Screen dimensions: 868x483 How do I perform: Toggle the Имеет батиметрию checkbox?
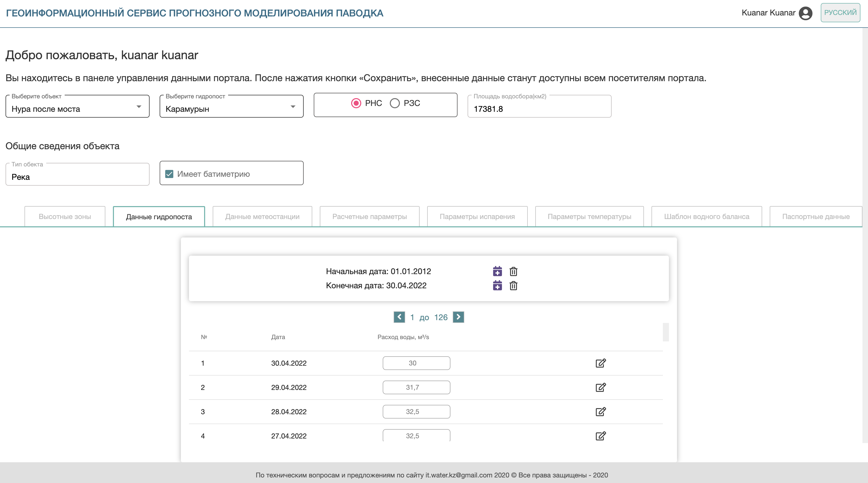(x=169, y=174)
